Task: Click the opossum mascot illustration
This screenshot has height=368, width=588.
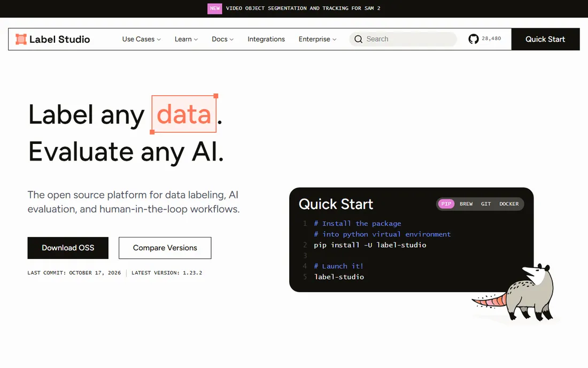Action: (513, 292)
